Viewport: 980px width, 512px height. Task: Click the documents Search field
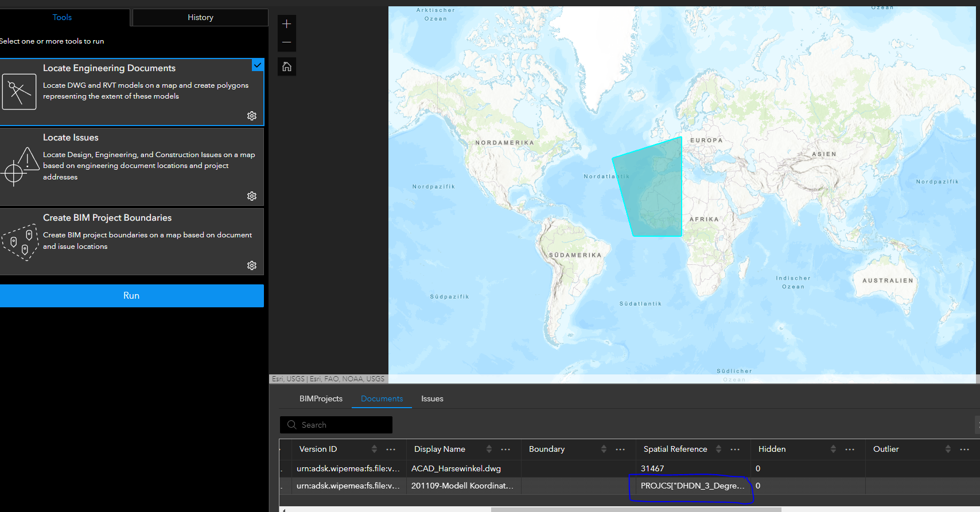(x=336, y=425)
